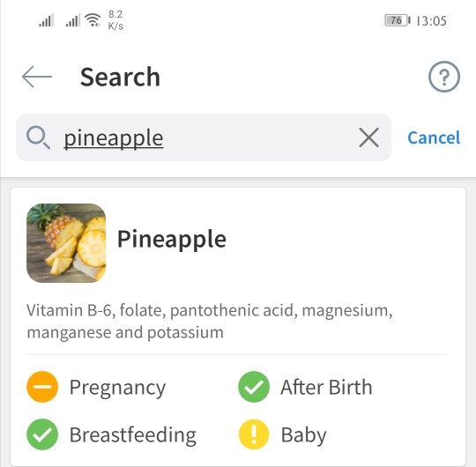Tap the green Breastfeeding checkmark icon

click(42, 434)
